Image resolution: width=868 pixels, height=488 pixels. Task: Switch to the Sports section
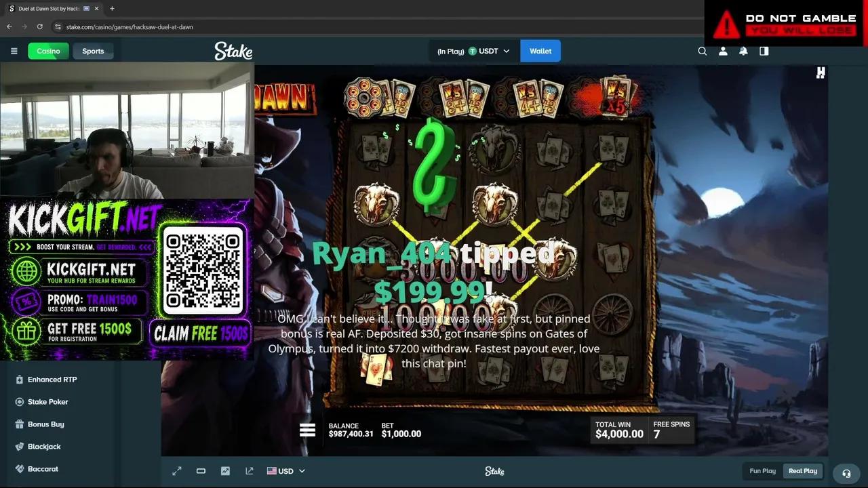[93, 51]
